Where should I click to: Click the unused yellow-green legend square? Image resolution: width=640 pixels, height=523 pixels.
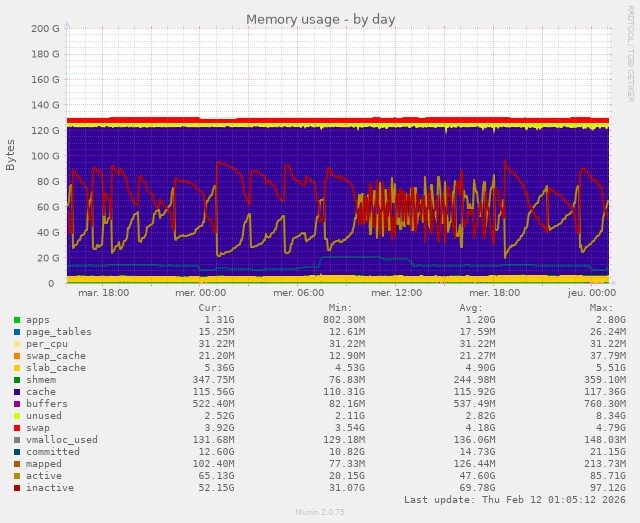[17, 416]
